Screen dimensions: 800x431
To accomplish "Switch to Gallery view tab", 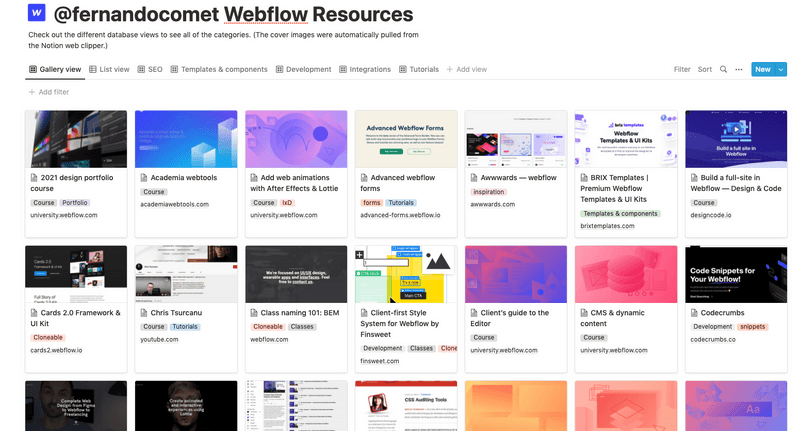I will click(x=55, y=69).
